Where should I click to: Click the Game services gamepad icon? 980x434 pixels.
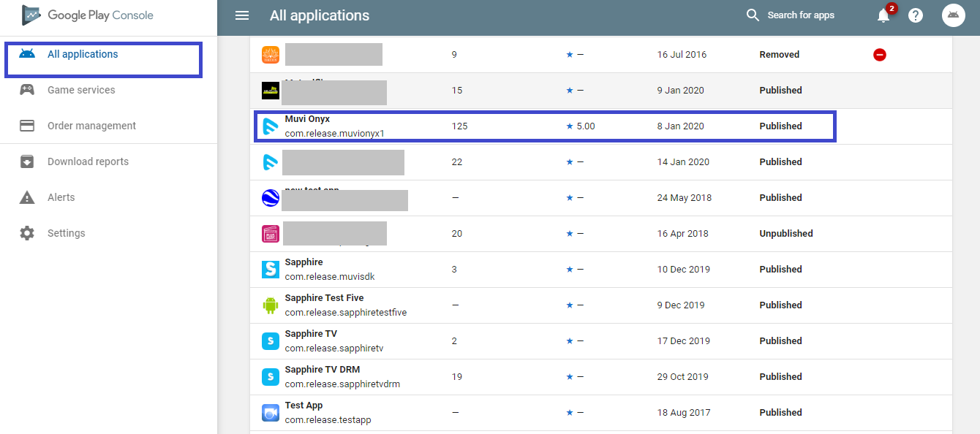click(x=27, y=90)
